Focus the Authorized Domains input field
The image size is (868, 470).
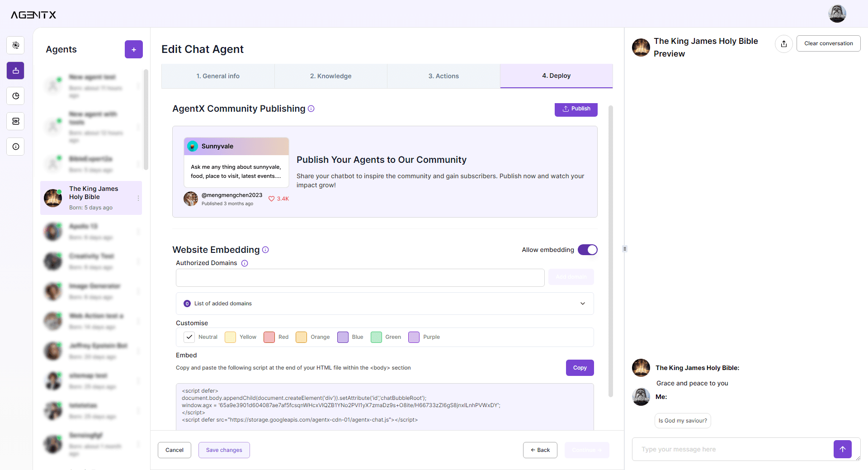coord(360,278)
